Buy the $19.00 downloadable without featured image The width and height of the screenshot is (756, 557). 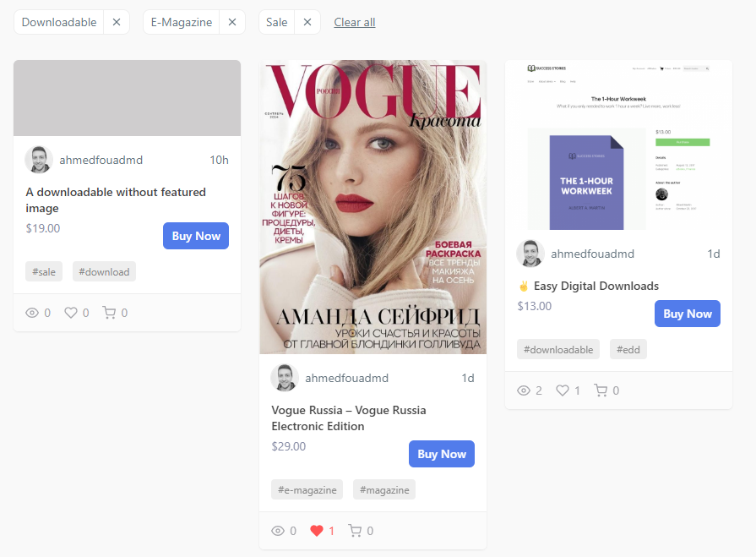(x=196, y=236)
